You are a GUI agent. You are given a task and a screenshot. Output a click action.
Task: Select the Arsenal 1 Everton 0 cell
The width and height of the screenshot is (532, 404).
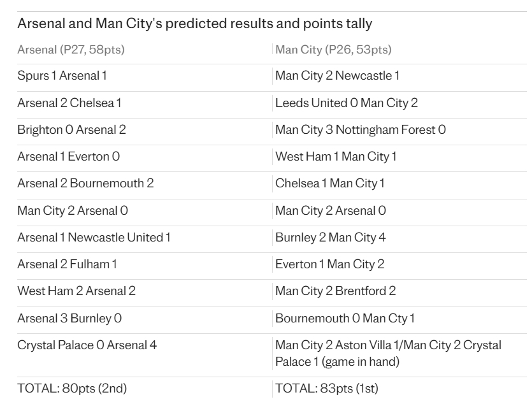pyautogui.click(x=68, y=156)
